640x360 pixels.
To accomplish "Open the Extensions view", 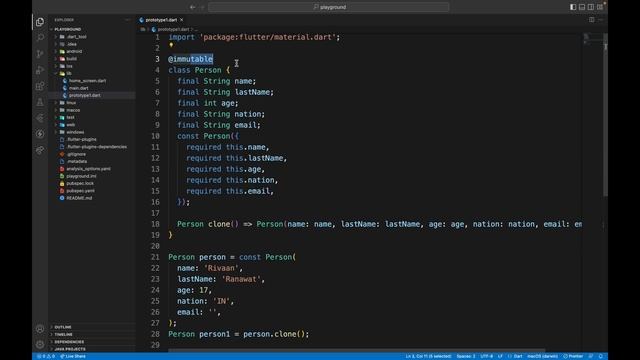I will click(40, 86).
